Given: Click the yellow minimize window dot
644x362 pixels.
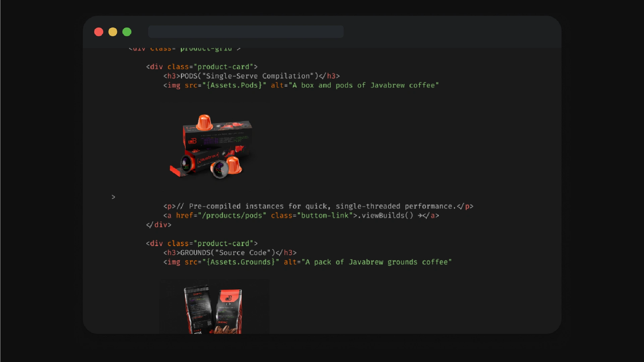Looking at the screenshot, I should [x=113, y=32].
